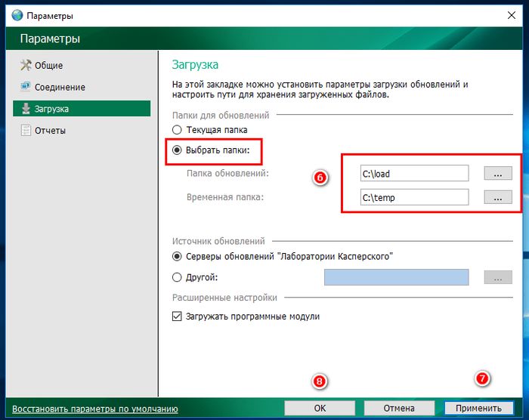Click the Источник обновлений group label
The height and width of the screenshot is (420, 529).
pos(218,241)
